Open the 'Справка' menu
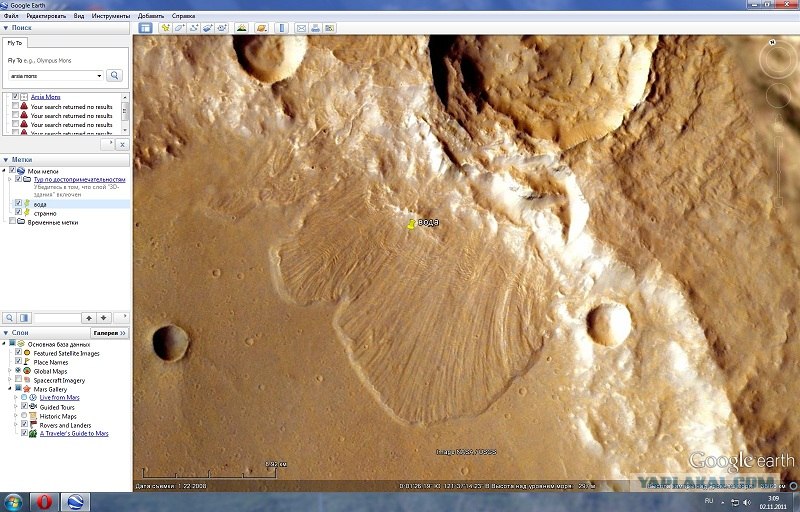 pyautogui.click(x=183, y=16)
